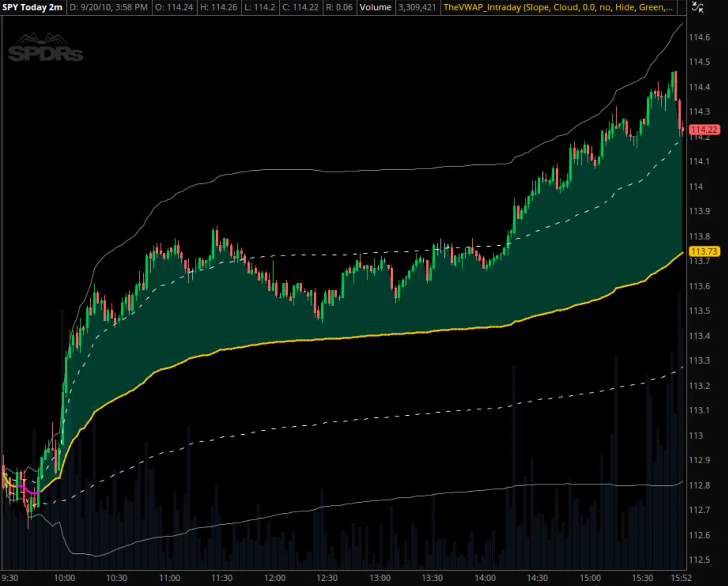Screen dimensions: 728x586
Task: Click the low price L: 114.2
Action: [x=260, y=7]
